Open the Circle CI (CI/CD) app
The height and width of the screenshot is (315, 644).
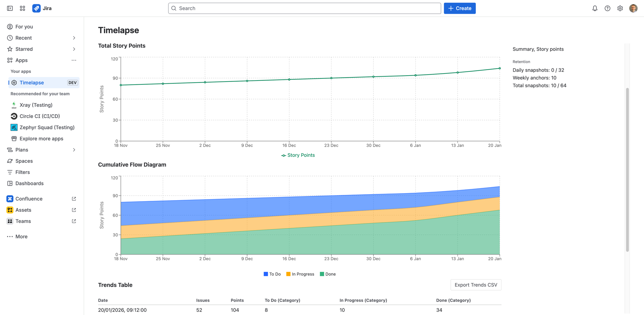40,116
